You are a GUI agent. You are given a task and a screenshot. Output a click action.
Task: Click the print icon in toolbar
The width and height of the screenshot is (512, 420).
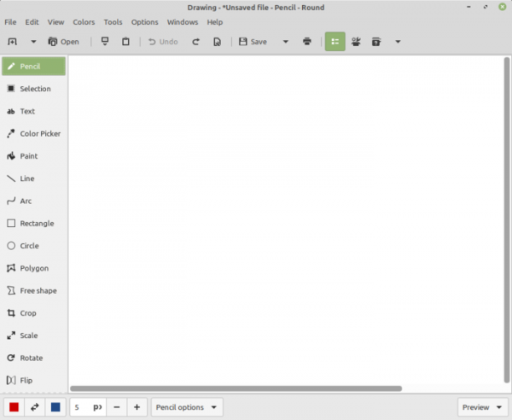coord(307,42)
